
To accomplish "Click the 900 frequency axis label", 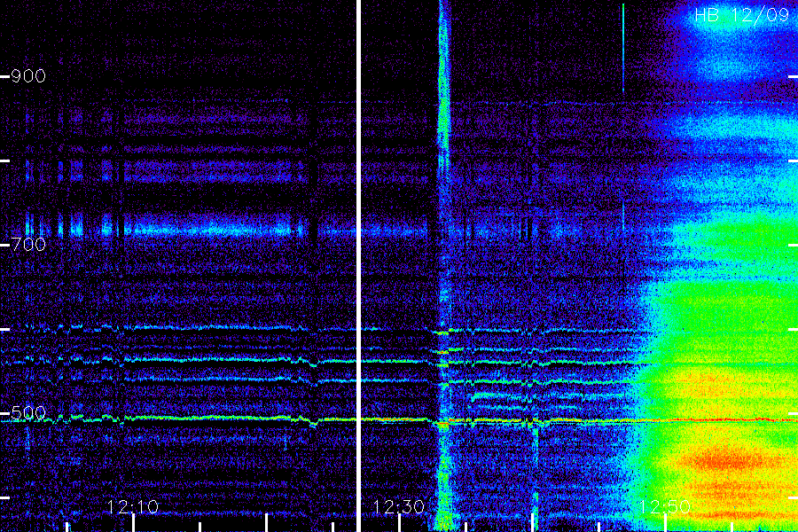I will click(28, 76).
